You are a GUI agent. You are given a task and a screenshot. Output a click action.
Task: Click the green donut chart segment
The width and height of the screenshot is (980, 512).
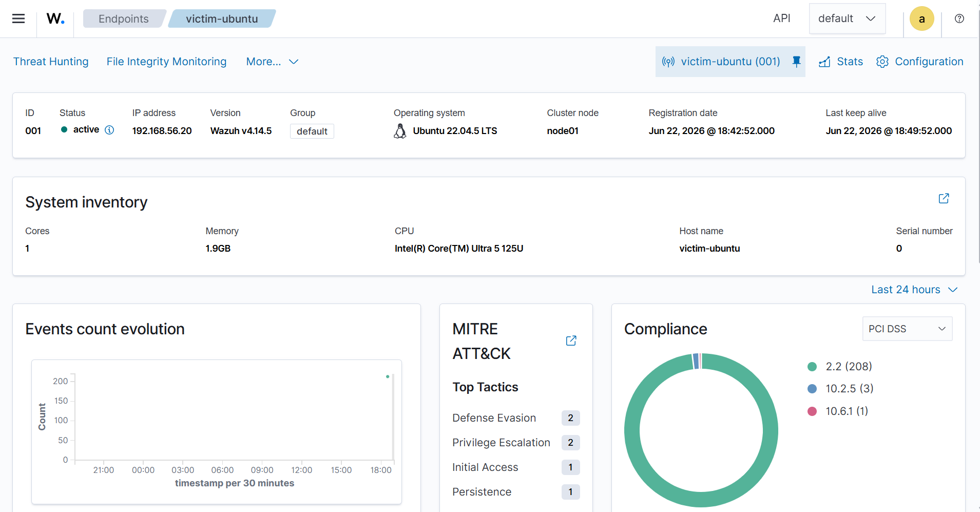pos(631,430)
